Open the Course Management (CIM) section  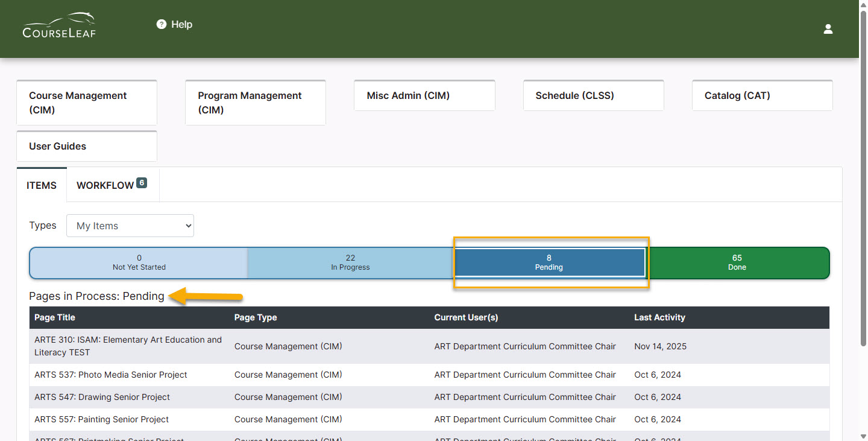click(x=86, y=103)
